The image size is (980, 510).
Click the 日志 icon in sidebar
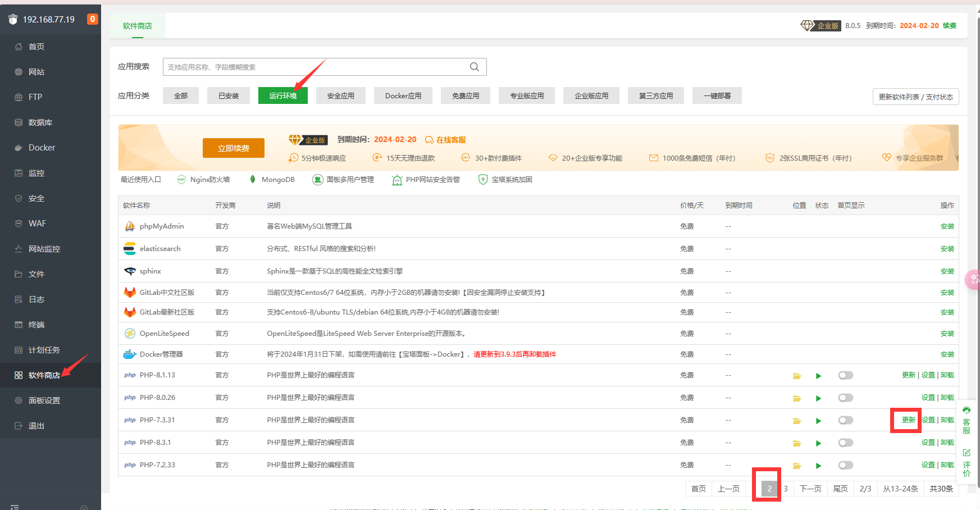19,299
